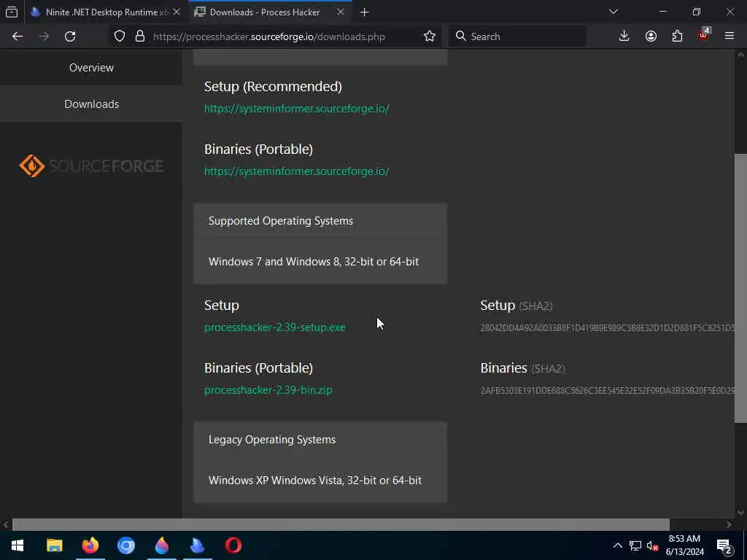Viewport: 747px width, 560px height.
Task: Open the Windows notification center
Action: [724, 546]
